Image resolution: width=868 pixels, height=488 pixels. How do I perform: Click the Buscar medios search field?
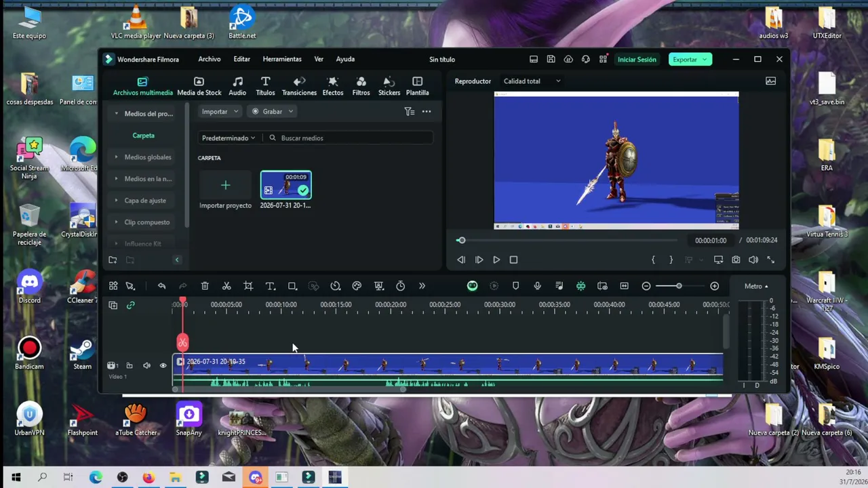coord(349,138)
